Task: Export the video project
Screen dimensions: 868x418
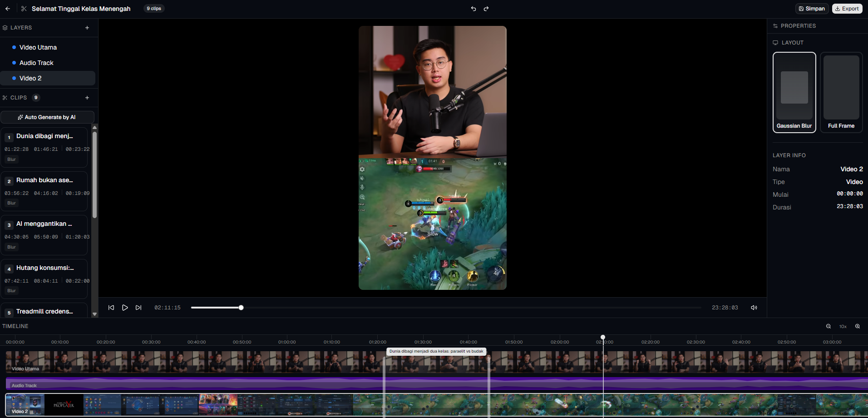Action: pos(847,9)
